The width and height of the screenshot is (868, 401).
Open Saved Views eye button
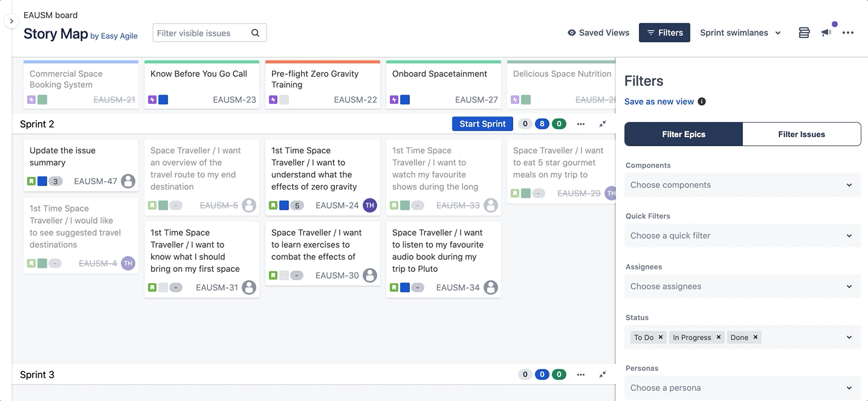598,33
